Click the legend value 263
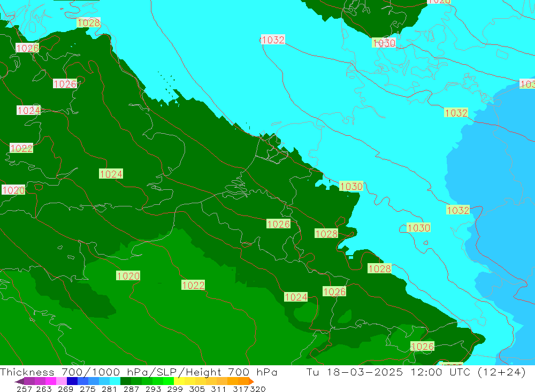 [x=44, y=389]
